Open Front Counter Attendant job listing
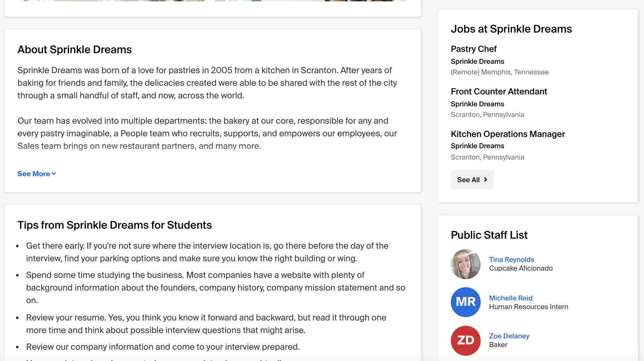The width and height of the screenshot is (644, 361). click(499, 91)
